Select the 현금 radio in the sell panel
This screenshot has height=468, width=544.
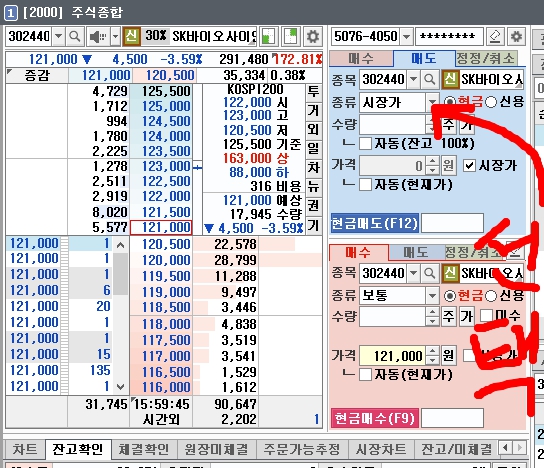coord(450,102)
